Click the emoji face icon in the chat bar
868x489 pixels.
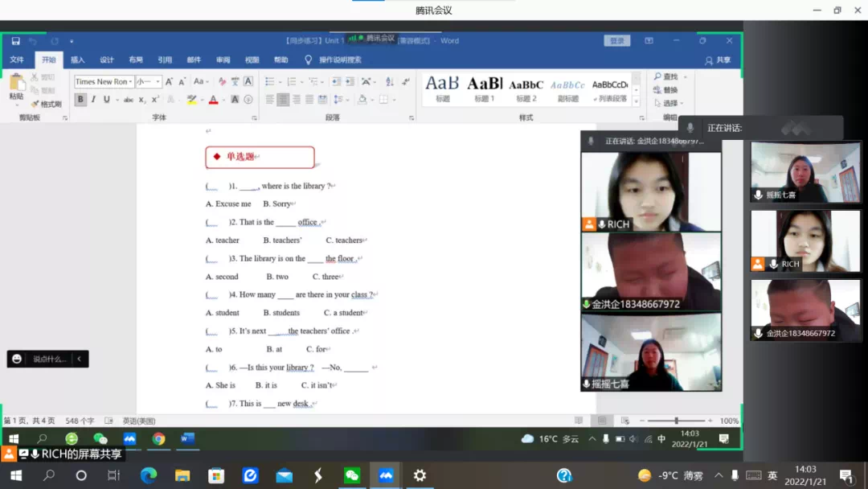[x=17, y=359]
